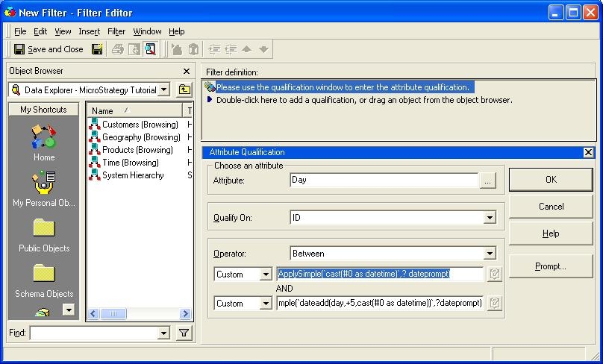Click the prompt icon beside the second custom expression

495,303
